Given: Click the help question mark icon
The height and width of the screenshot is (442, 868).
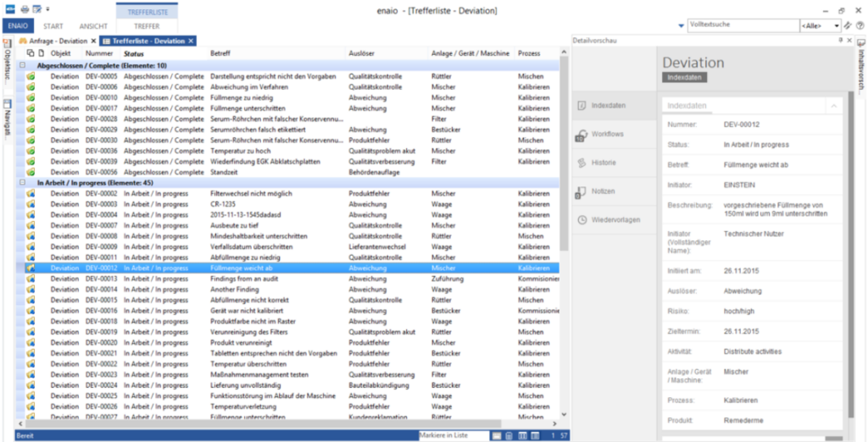Looking at the screenshot, I should coord(860,26).
